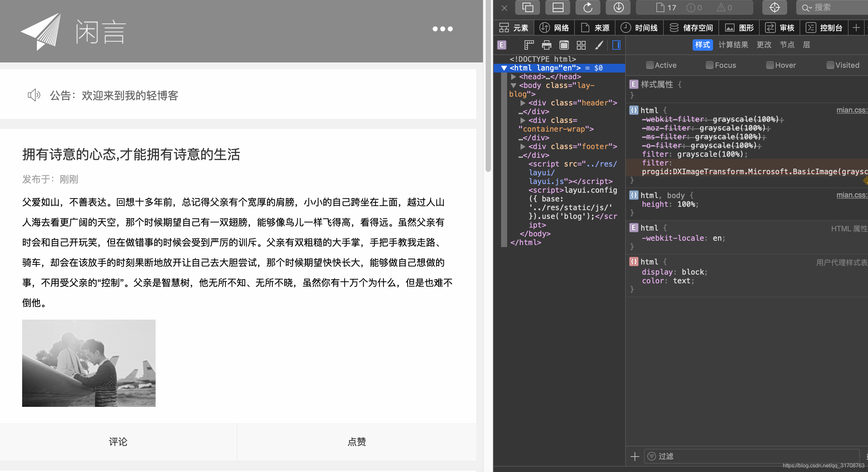Click the user agent html rule red icon
The height and width of the screenshot is (472, 868).
coord(634,262)
